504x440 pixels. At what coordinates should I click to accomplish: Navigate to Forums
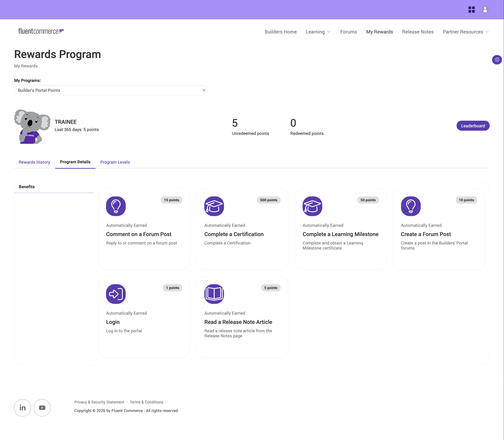[x=349, y=32]
